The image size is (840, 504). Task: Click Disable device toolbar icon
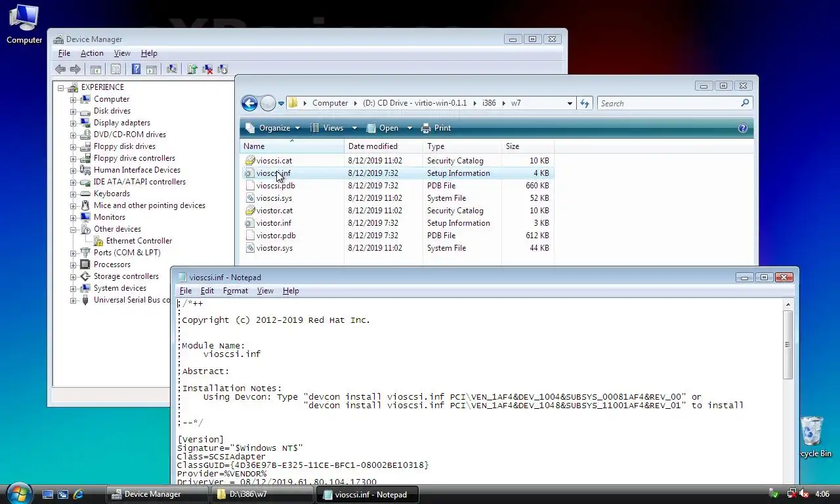(222, 69)
